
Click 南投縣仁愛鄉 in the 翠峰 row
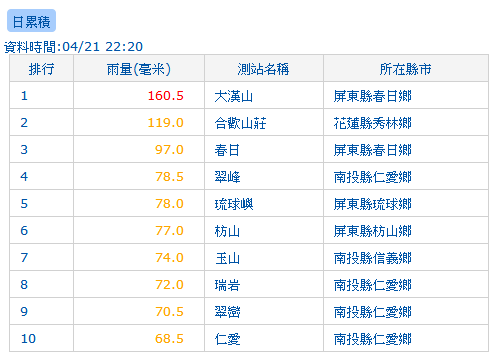point(373,177)
